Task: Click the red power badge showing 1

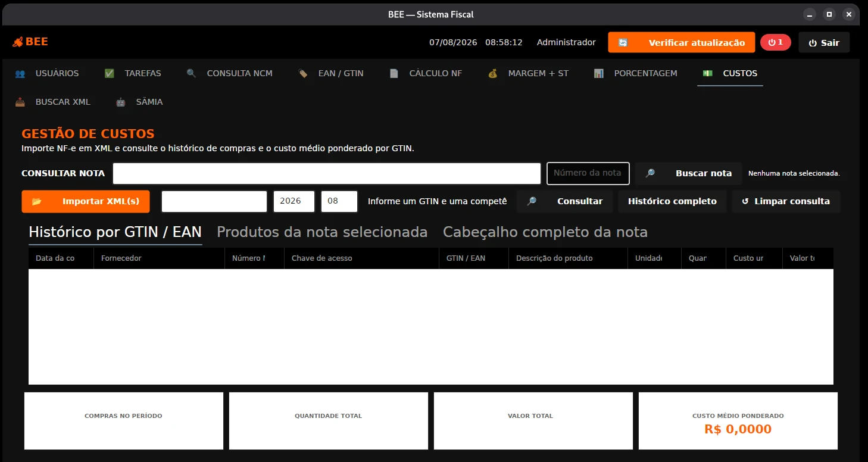Action: click(775, 42)
